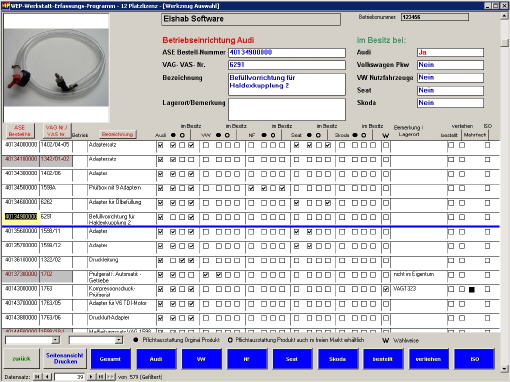Sort by the red Bezeichnung header button
The image size is (510, 382).
[117, 134]
